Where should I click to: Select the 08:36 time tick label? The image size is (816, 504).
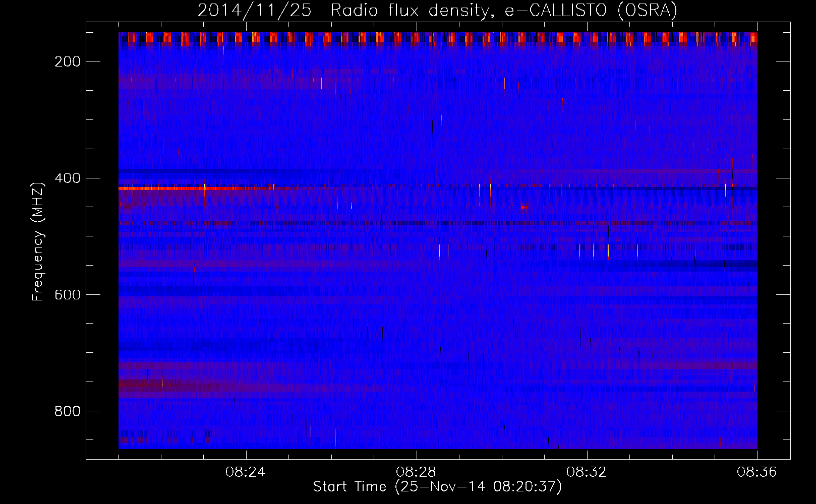757,472
